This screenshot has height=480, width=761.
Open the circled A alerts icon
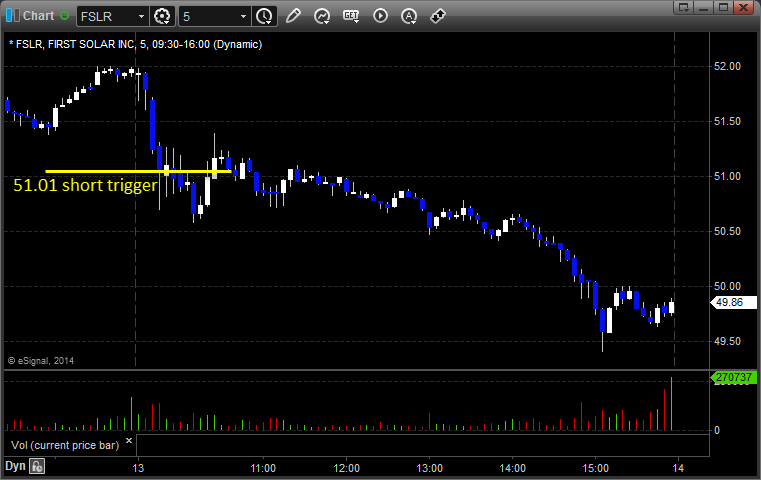coord(409,16)
